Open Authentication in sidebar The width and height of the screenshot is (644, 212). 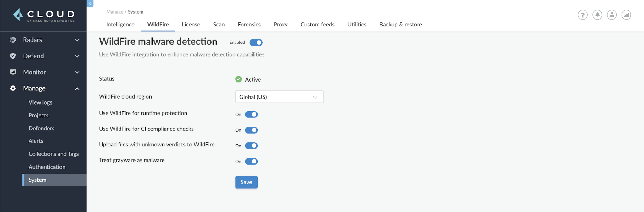coord(47,167)
